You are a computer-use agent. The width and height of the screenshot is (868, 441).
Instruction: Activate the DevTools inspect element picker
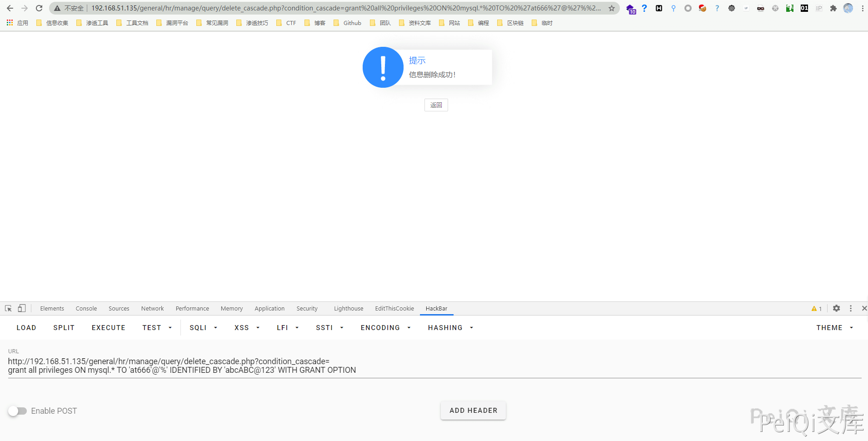[x=8, y=308]
